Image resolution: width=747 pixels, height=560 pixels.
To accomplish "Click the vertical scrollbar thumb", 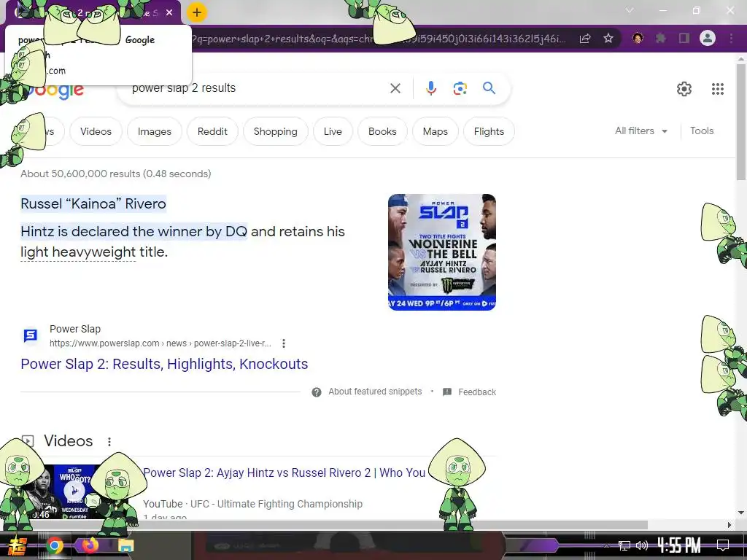I will pos(741,122).
